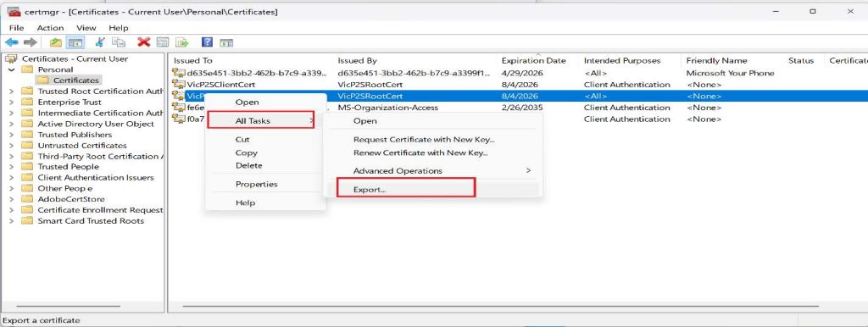Viewport: 868px width, 327px height.
Task: Select Client Authentication Issuers in the tree
Action: click(x=96, y=178)
